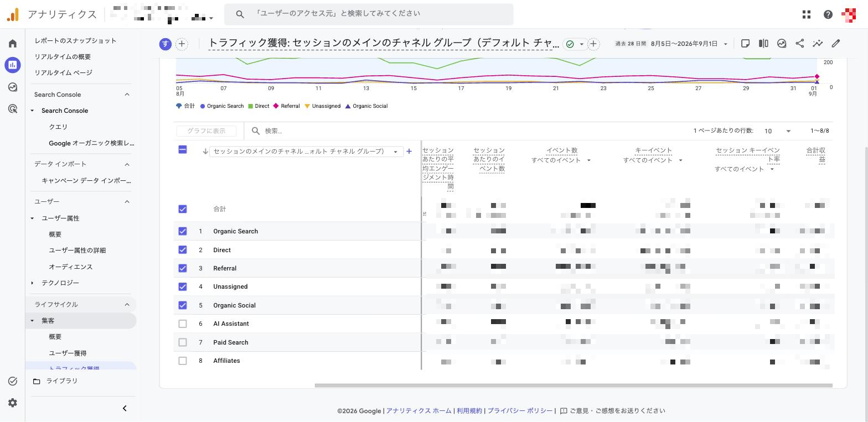868x422 pixels.
Task: Click the feedback icon in footer
Action: (x=564, y=411)
